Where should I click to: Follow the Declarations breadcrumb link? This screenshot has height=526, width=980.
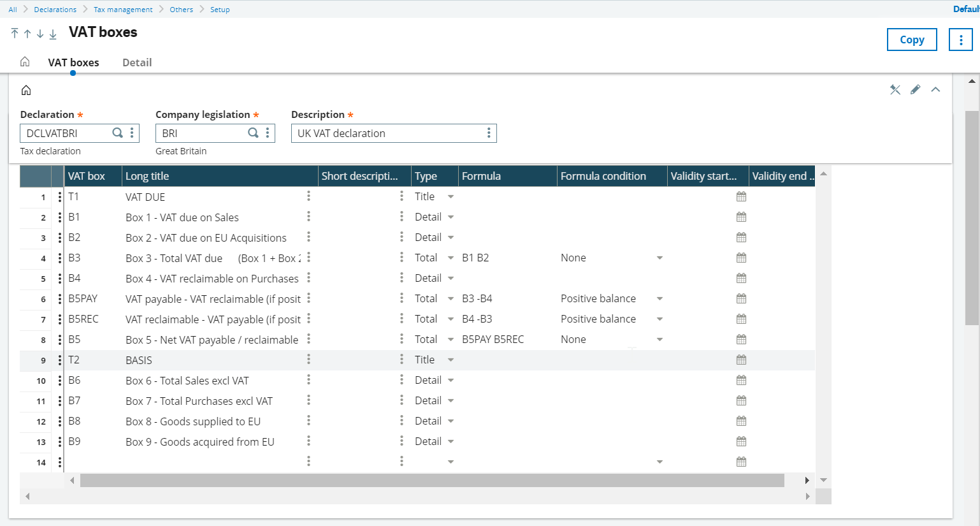[x=55, y=9]
